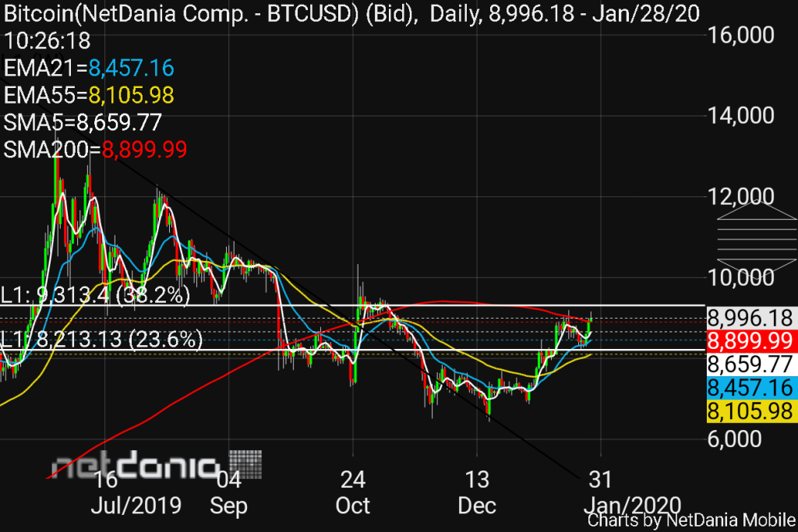Click the '16 Jul/2019' date axis label
Image resolution: width=798 pixels, height=532 pixels.
click(136, 492)
